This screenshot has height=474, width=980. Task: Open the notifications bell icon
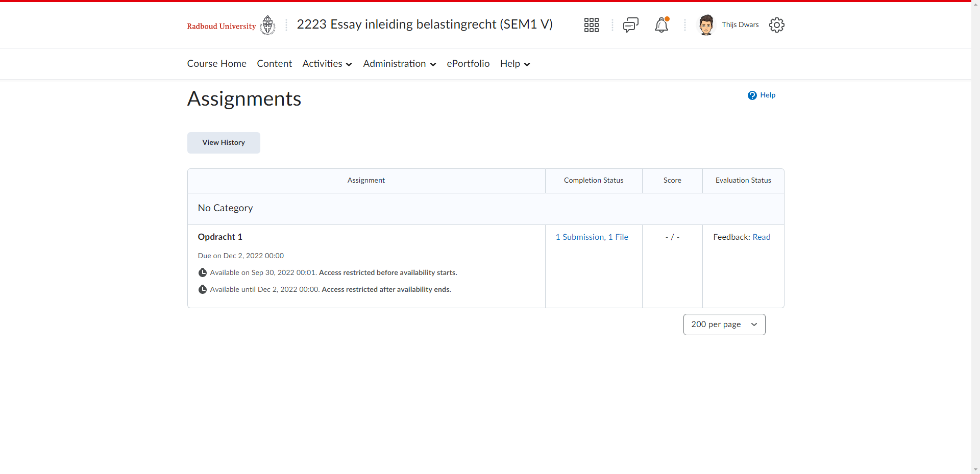(661, 25)
